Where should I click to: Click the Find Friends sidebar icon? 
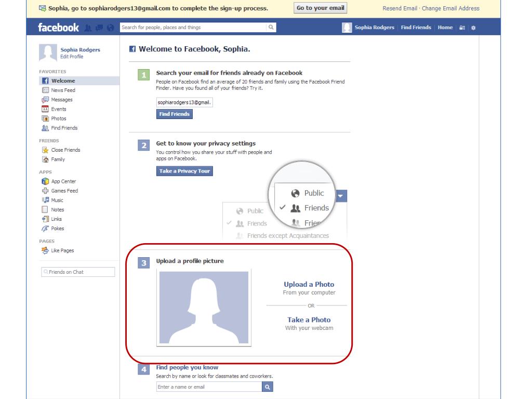click(x=45, y=128)
